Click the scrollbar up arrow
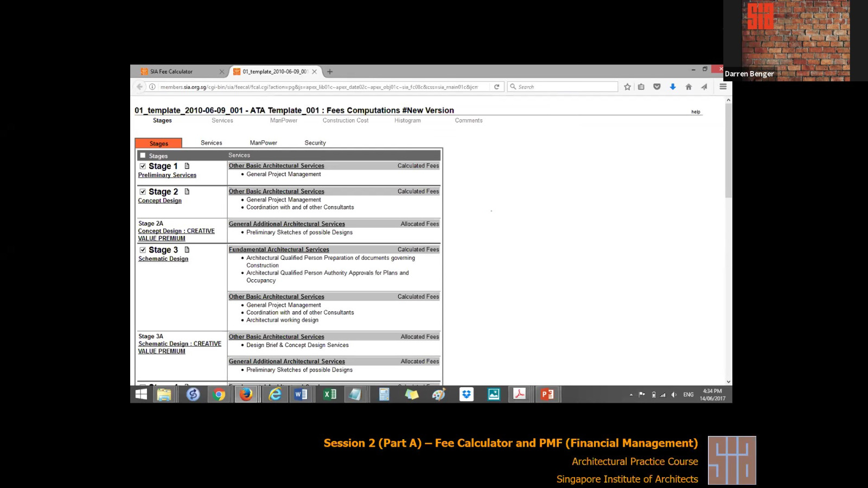Screen dimensions: 868x488 (x=728, y=100)
